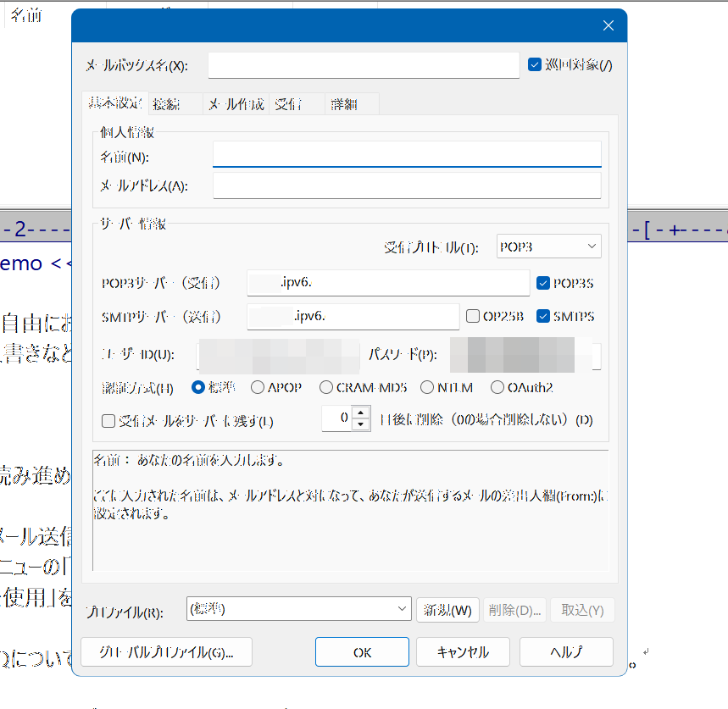Viewport: 728px width, 709px height.
Task: Select the OAuth2 authentication method
Action: [x=497, y=387]
